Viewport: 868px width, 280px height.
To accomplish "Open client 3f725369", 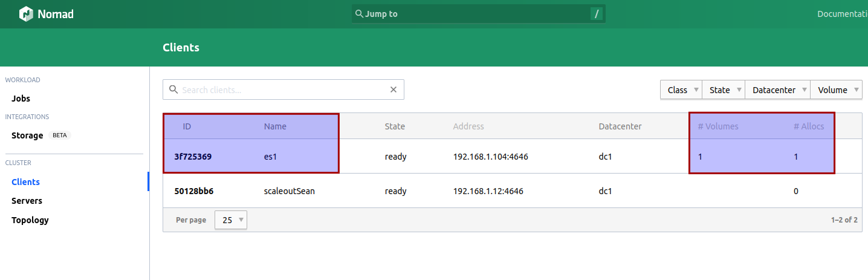I will [193, 157].
